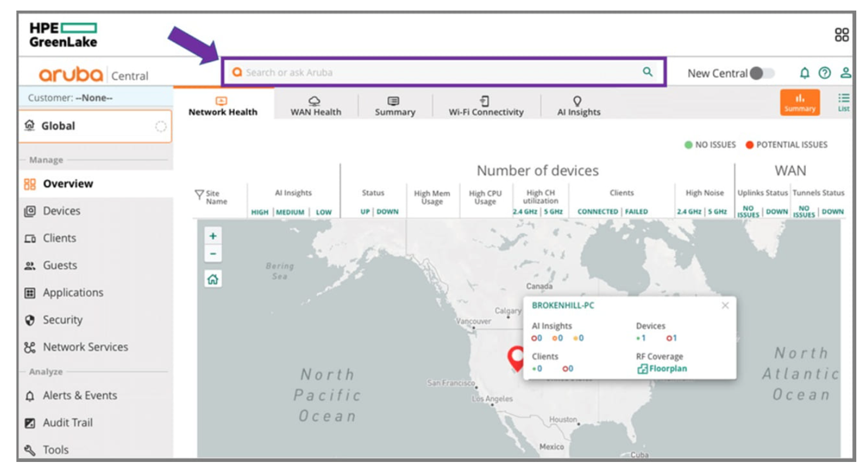
Task: Sort by Clients CONNECTED
Action: click(x=597, y=212)
